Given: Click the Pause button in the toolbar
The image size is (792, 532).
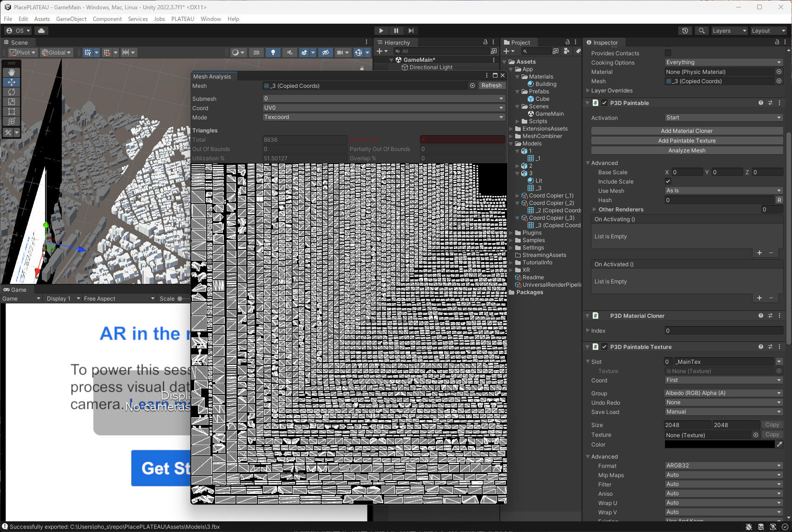Looking at the screenshot, I should [x=396, y=31].
